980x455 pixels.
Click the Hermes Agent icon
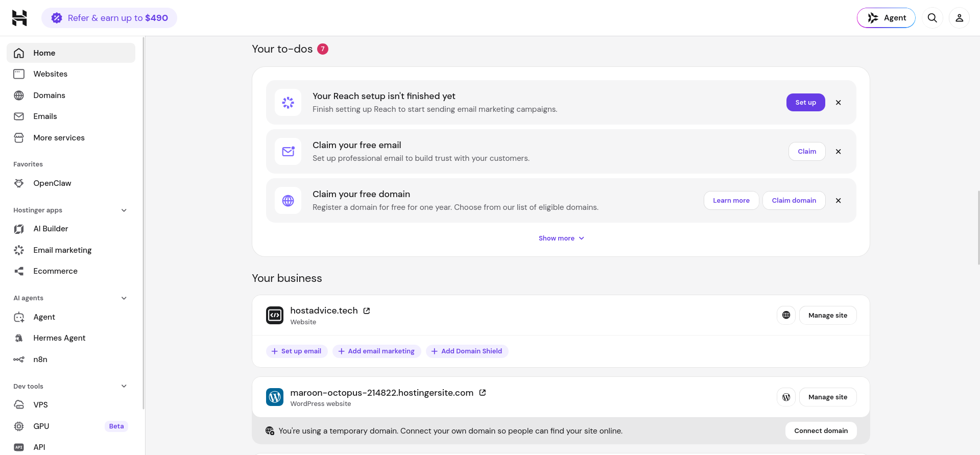[x=19, y=338]
